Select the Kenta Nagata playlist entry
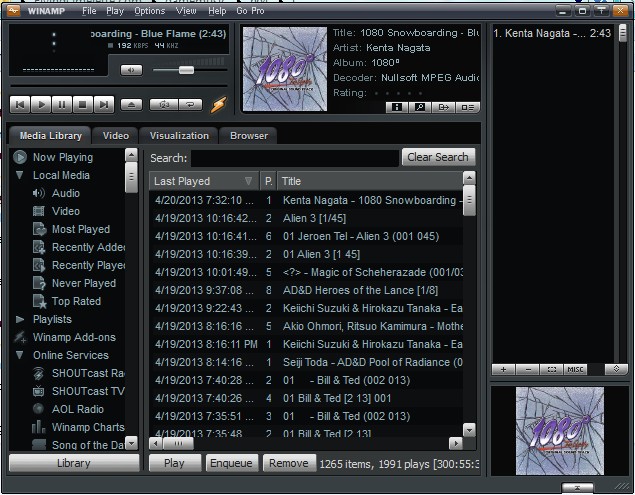This screenshot has height=495, width=635. pos(552,33)
